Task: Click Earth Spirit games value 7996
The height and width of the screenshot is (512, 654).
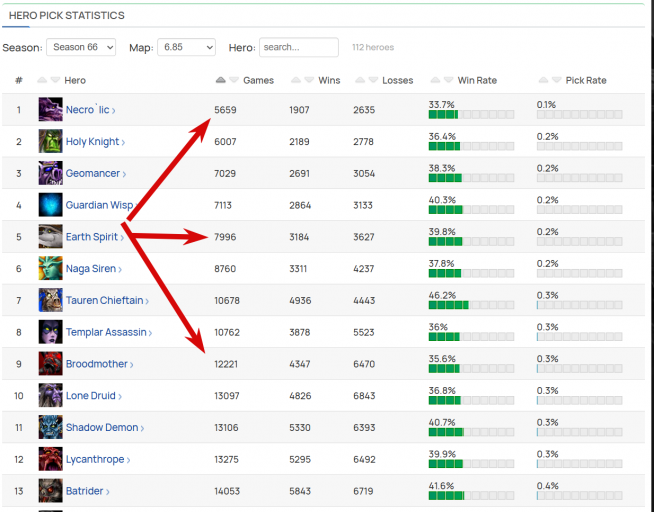Action: [225, 237]
